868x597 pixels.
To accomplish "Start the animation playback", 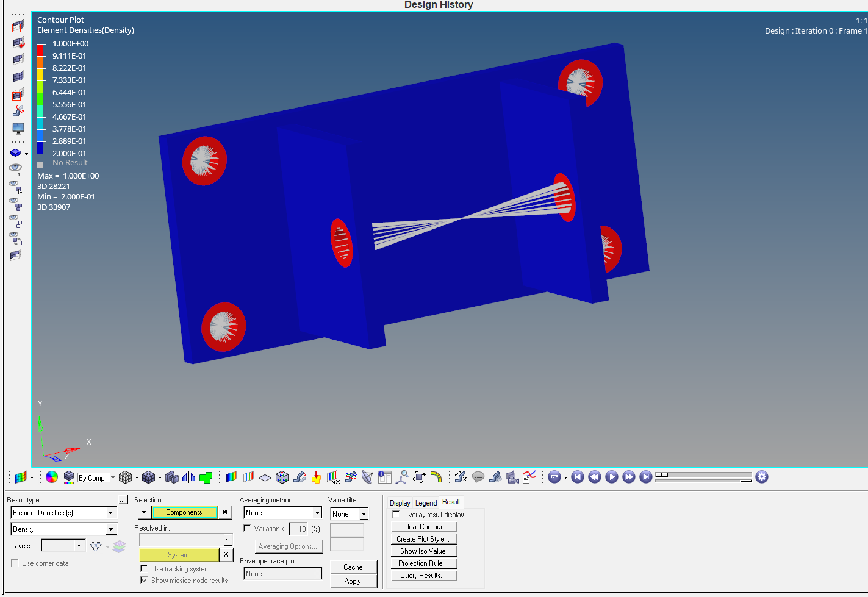I will (612, 477).
